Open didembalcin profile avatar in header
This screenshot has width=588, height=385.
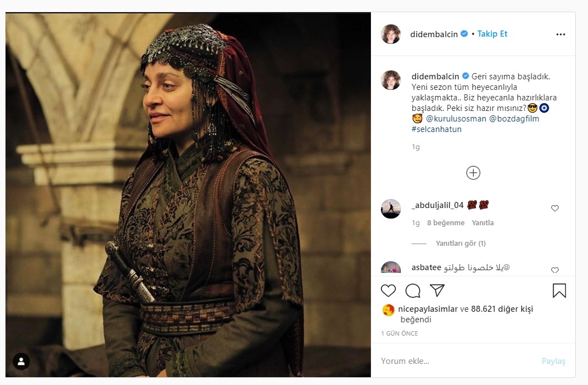[391, 34]
